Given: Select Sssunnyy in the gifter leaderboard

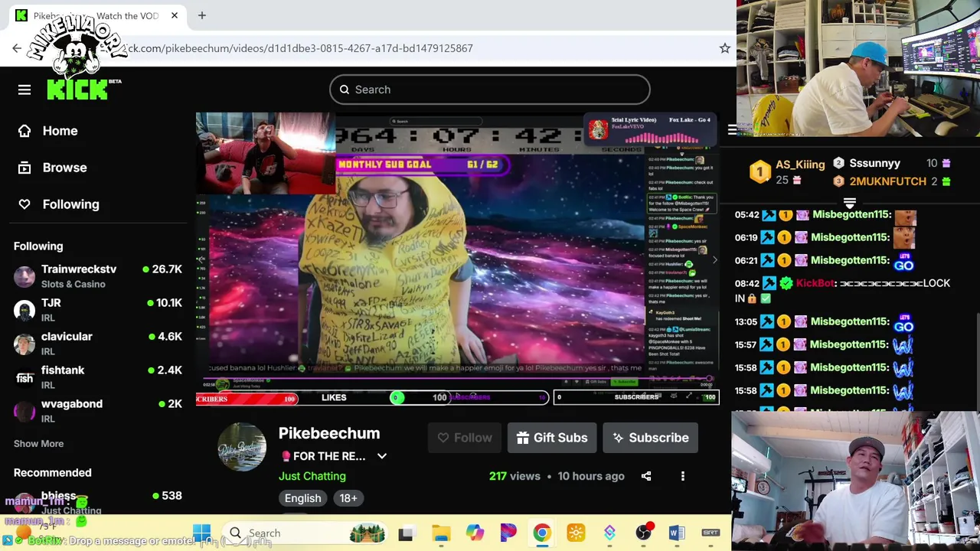Looking at the screenshot, I should [x=874, y=163].
